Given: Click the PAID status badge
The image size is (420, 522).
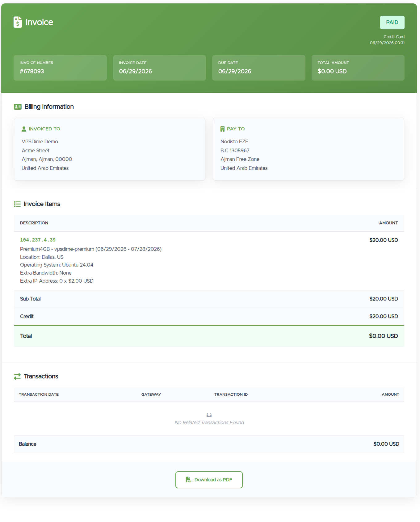Looking at the screenshot, I should click(392, 23).
